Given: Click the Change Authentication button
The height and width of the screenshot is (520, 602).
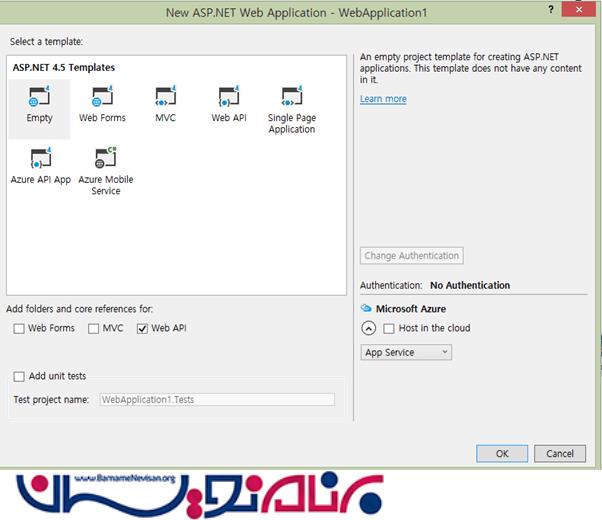Looking at the screenshot, I should (412, 256).
